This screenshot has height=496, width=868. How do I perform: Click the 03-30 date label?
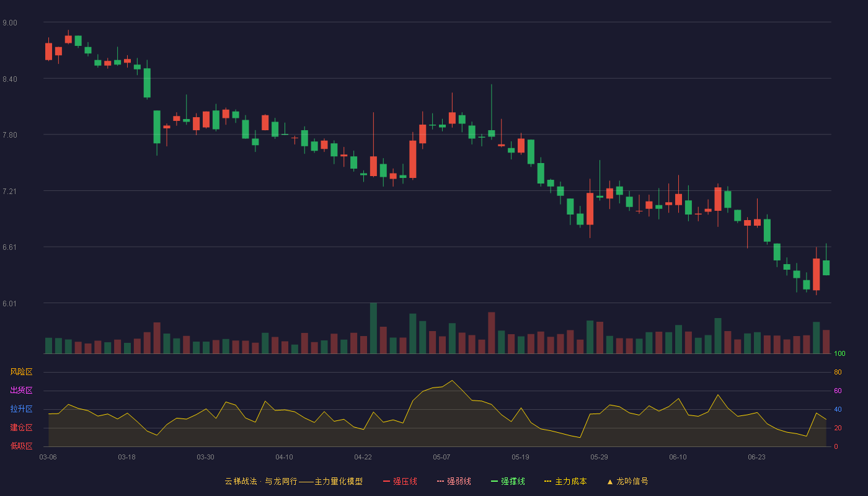click(x=205, y=457)
